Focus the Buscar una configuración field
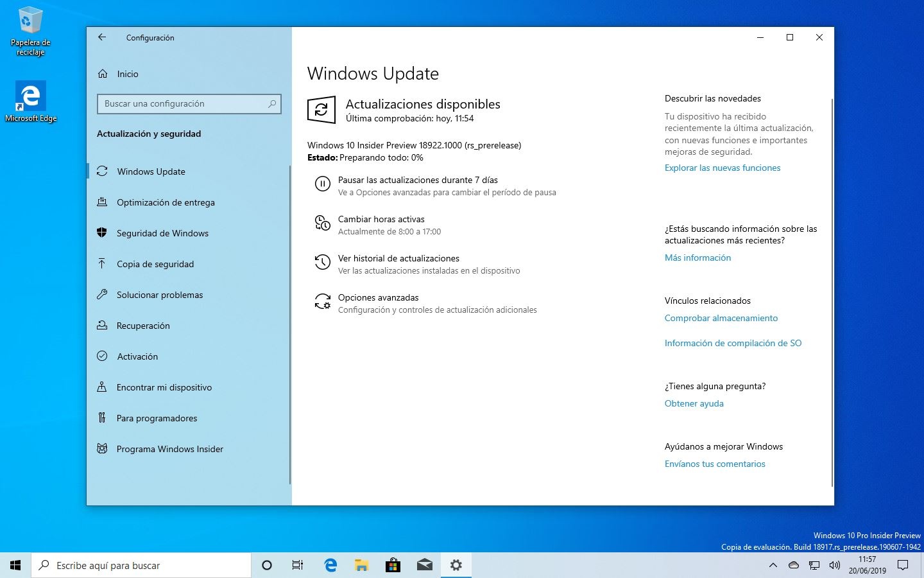This screenshot has height=578, width=924. (189, 103)
